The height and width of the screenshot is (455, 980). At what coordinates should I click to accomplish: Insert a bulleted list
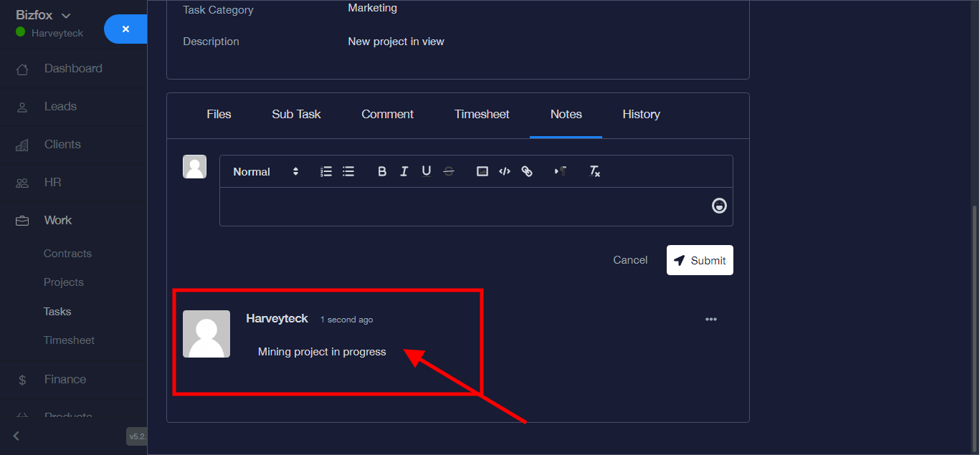pos(348,171)
